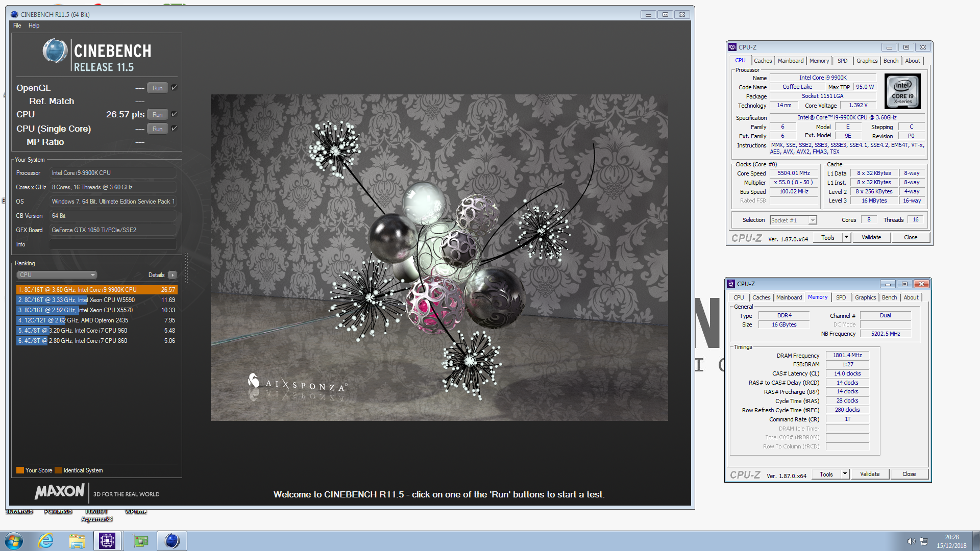Image resolution: width=980 pixels, height=551 pixels.
Task: Select the Core i9-9900K ranking row
Action: tap(96, 290)
